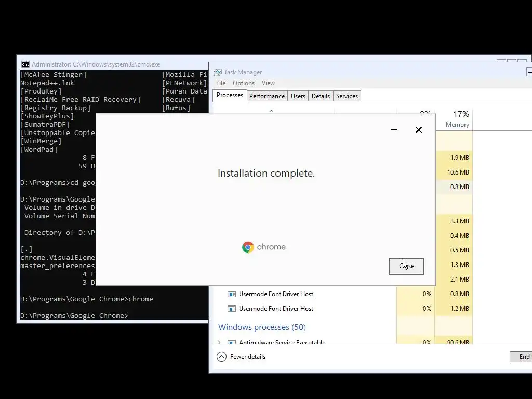
Task: Switch to the Performance tab
Action: point(267,96)
